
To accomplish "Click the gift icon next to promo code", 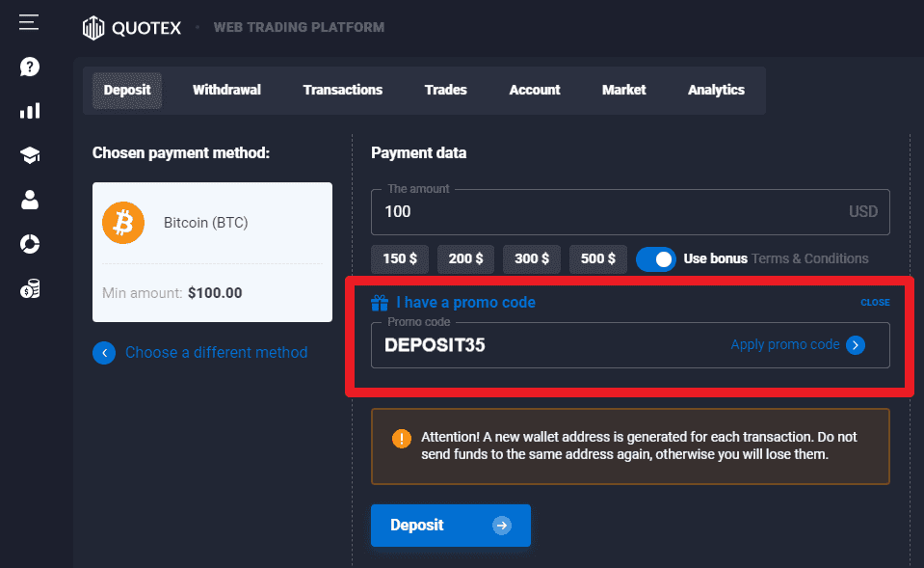I will pyautogui.click(x=380, y=302).
